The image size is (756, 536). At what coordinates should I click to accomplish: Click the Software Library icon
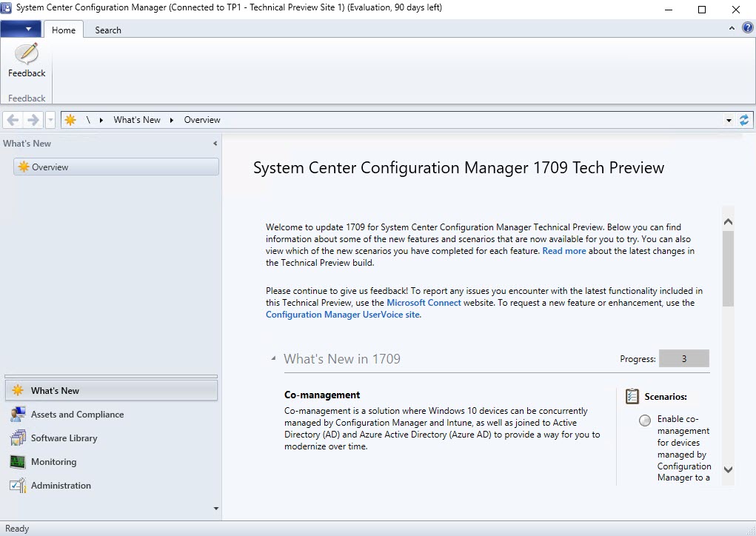[x=18, y=438]
